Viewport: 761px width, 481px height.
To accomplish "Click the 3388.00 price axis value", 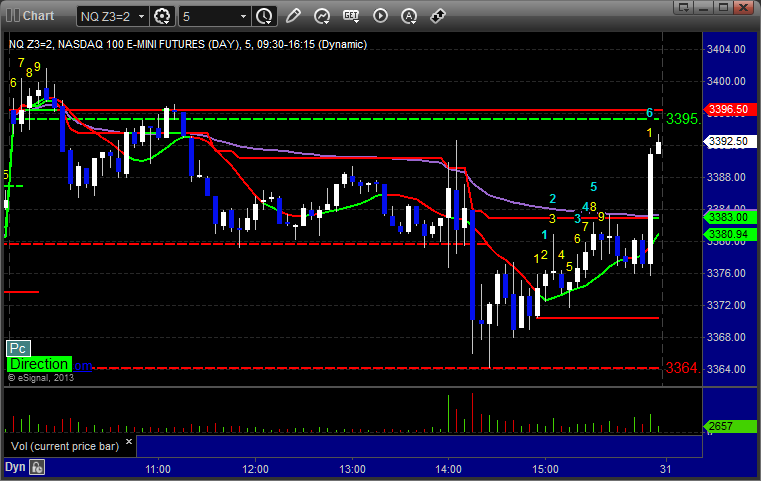I will pyautogui.click(x=726, y=177).
